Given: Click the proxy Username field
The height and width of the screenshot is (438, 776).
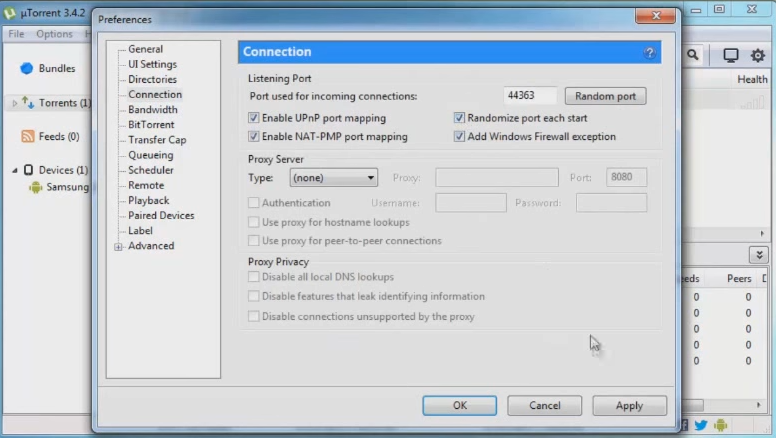Looking at the screenshot, I should pos(471,202).
